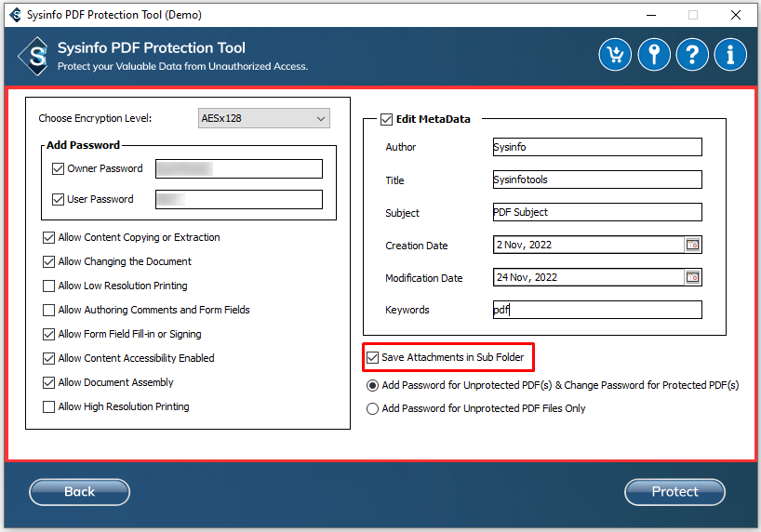The width and height of the screenshot is (761, 532).
Task: Click the Title field containing Sysinfotools
Action: coord(597,180)
